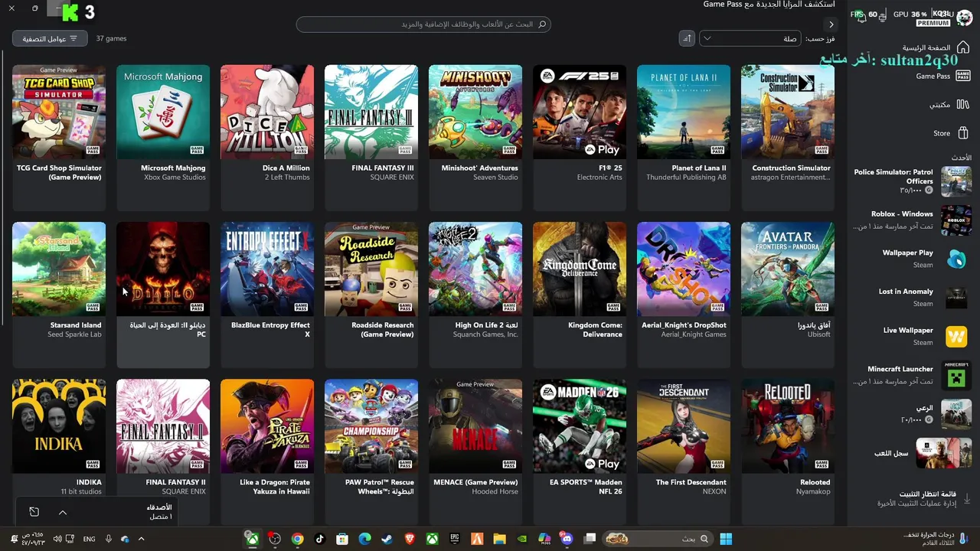
Task: Click the profile avatar picture
Action: (x=964, y=18)
